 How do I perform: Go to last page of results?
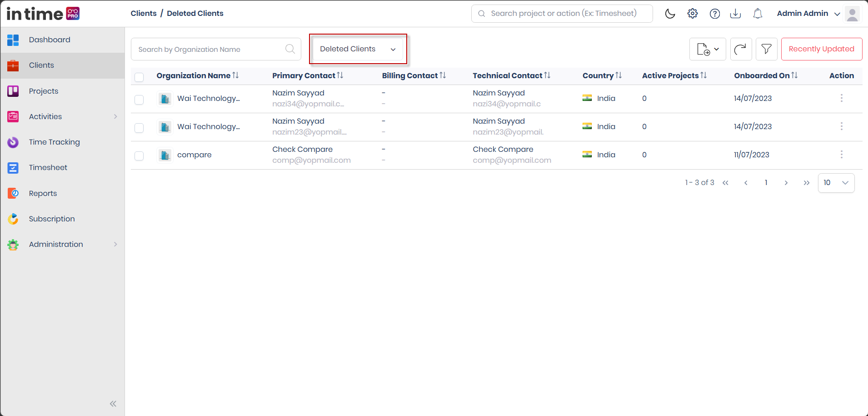[807, 183]
